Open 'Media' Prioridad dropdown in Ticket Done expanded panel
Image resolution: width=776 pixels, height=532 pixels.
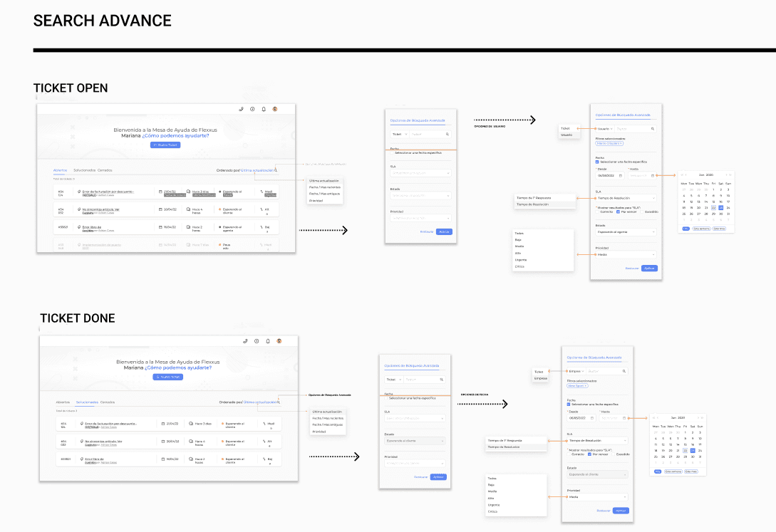597,496
